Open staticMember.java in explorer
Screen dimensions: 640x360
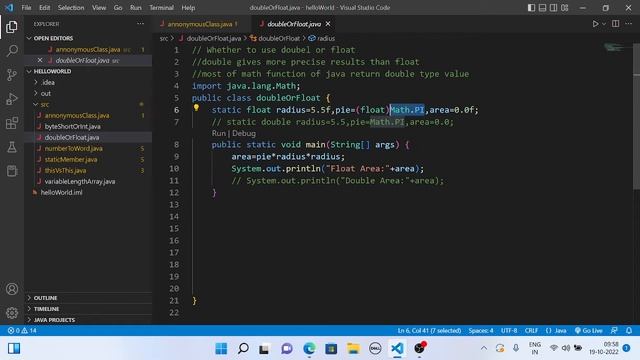coord(71,160)
